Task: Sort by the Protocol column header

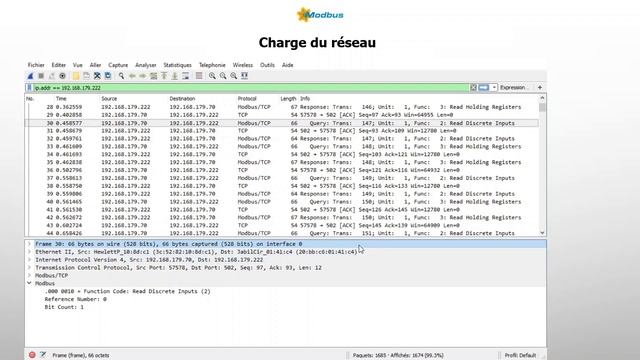Action: 247,99
